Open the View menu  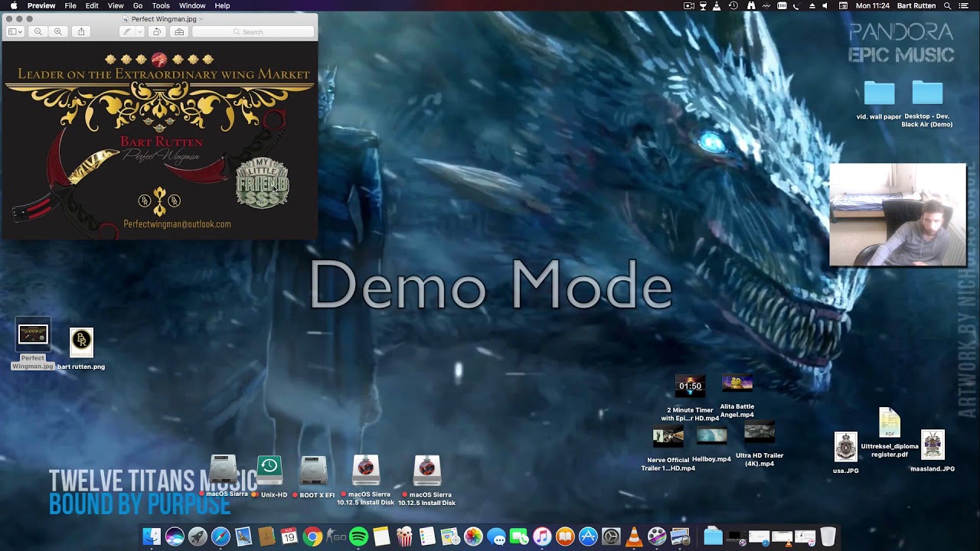pyautogui.click(x=116, y=5)
